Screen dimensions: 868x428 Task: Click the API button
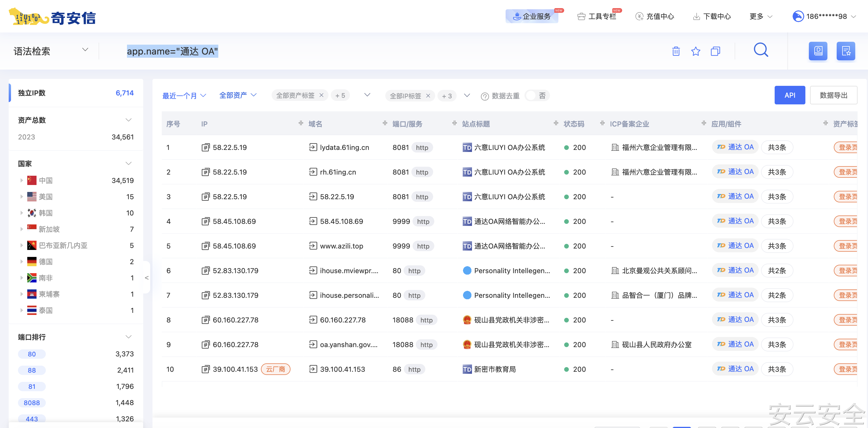(789, 95)
